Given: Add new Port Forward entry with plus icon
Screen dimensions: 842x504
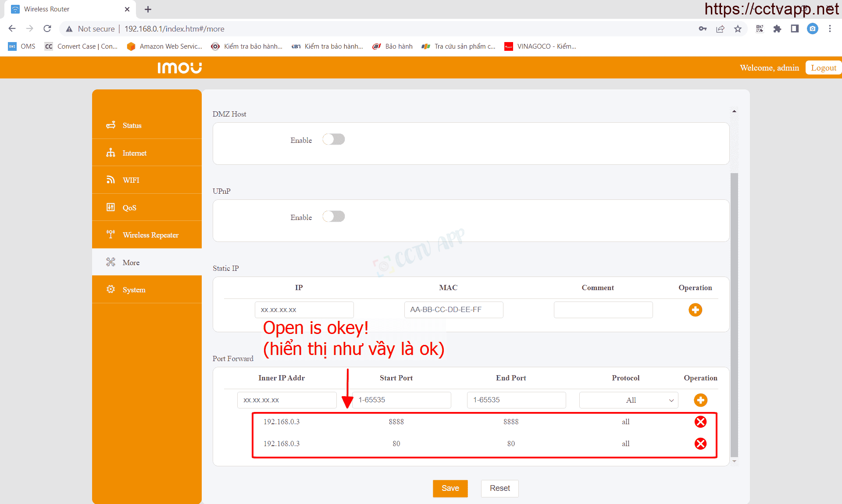Looking at the screenshot, I should (x=700, y=400).
